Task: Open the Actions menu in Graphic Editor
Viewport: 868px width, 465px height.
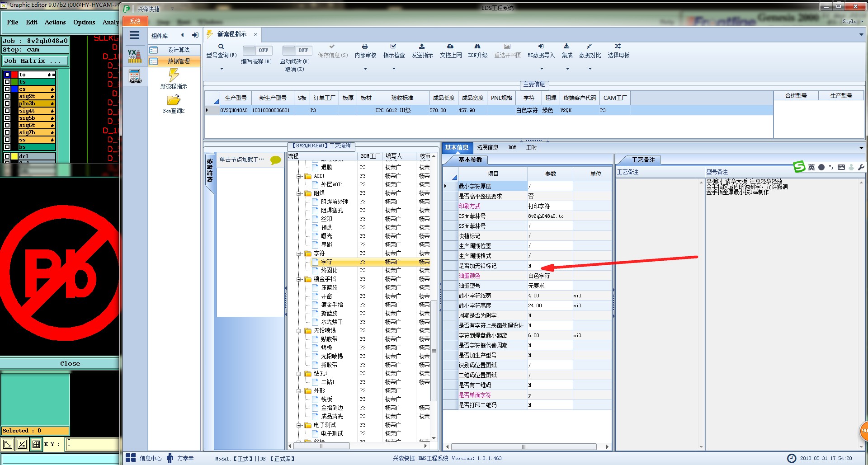Action: 55,22
